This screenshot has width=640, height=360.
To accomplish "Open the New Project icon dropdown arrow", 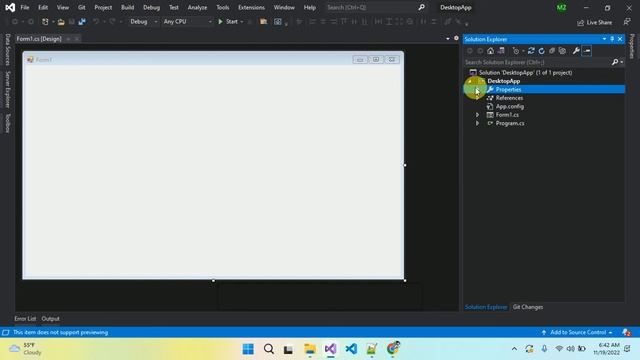I will [53, 22].
